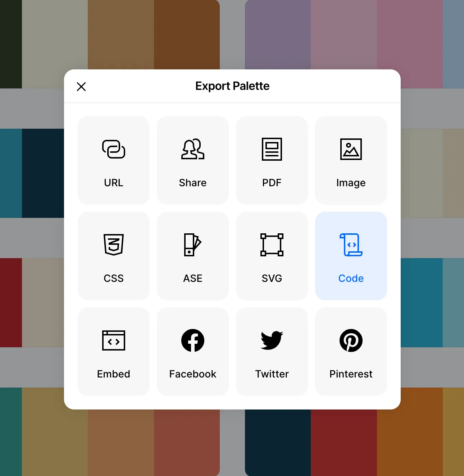The image size is (464, 476).
Task: Select the highlighted Code export option
Action: tap(351, 256)
